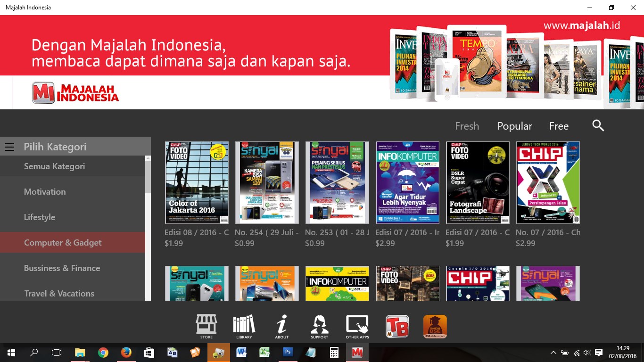This screenshot has height=362, width=644.
Task: Click the $2.99 price under InfoKomputer
Action: (385, 243)
